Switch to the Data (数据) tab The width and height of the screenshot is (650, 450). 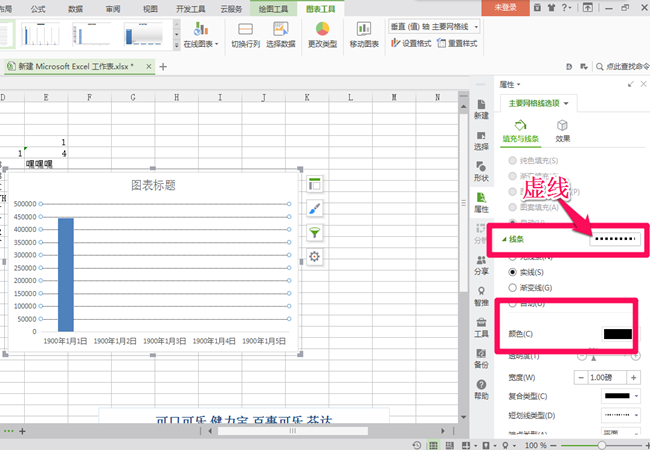pyautogui.click(x=75, y=9)
